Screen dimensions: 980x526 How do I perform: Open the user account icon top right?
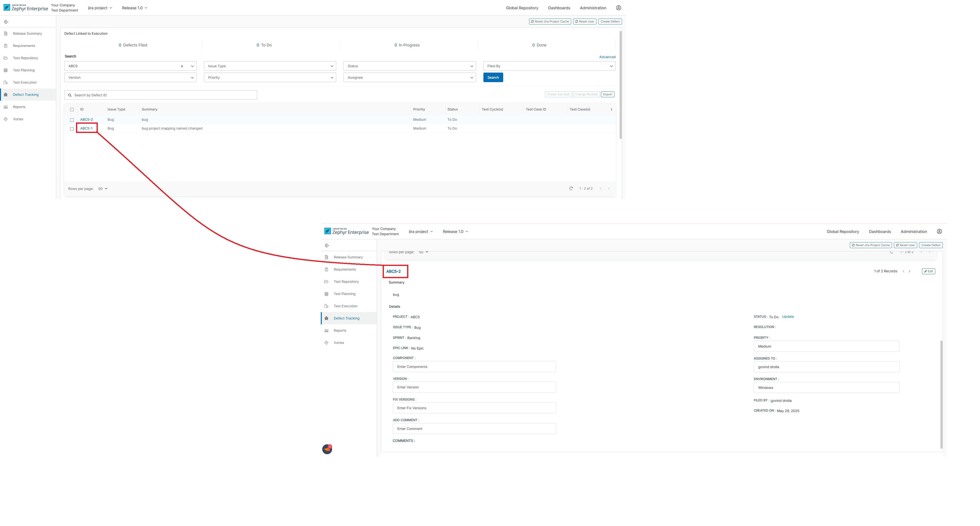pyautogui.click(x=619, y=8)
